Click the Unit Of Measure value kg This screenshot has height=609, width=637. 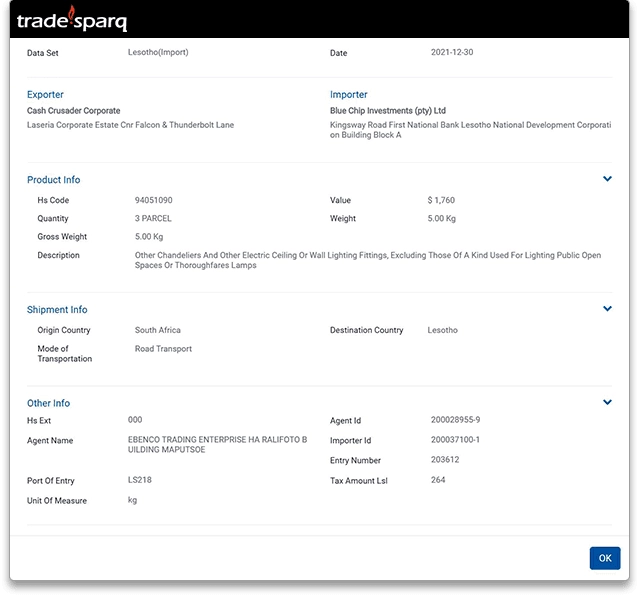coord(132,500)
